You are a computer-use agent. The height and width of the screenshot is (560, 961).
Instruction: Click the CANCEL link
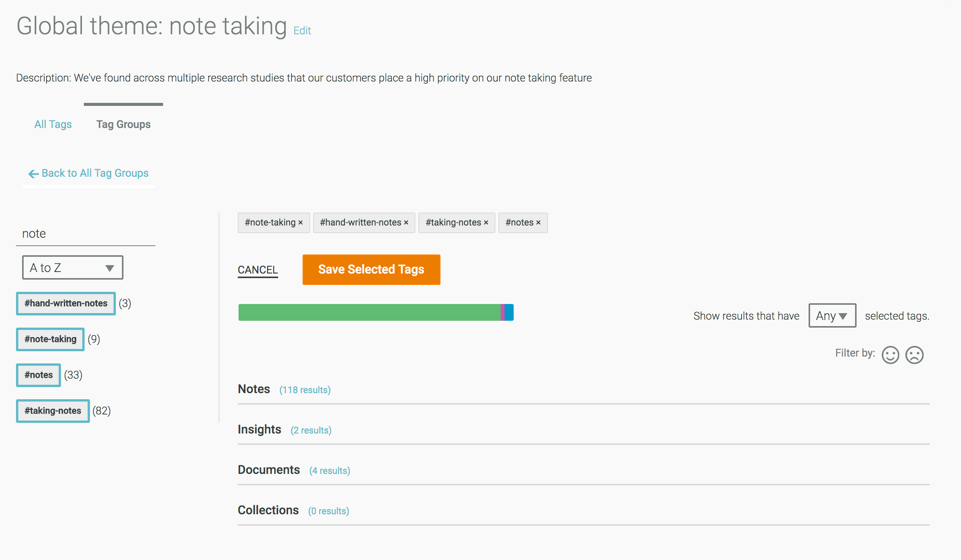click(x=258, y=270)
